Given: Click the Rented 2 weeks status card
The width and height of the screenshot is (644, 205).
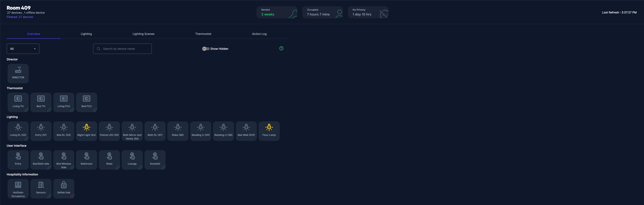Looking at the screenshot, I should tap(277, 12).
